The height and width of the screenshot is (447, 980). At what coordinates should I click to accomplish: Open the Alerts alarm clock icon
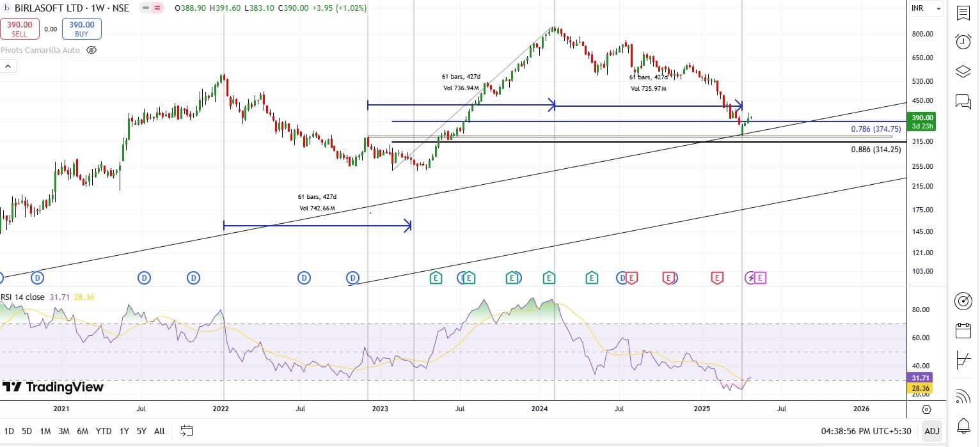[963, 42]
